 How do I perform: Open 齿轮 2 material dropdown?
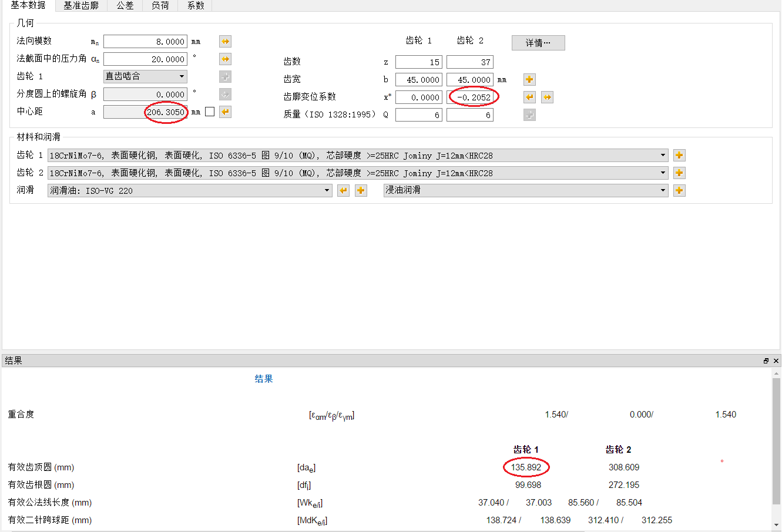tap(358, 173)
